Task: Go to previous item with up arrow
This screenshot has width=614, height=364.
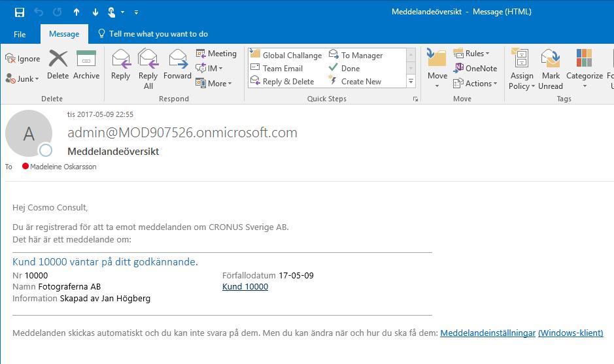Action: pos(77,12)
